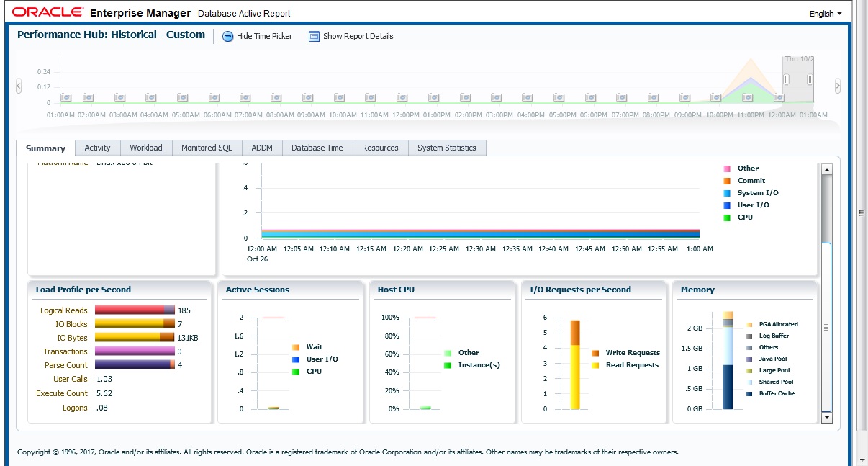The image size is (868, 466).
Task: Click the left arrow of the time picker
Action: 19,86
